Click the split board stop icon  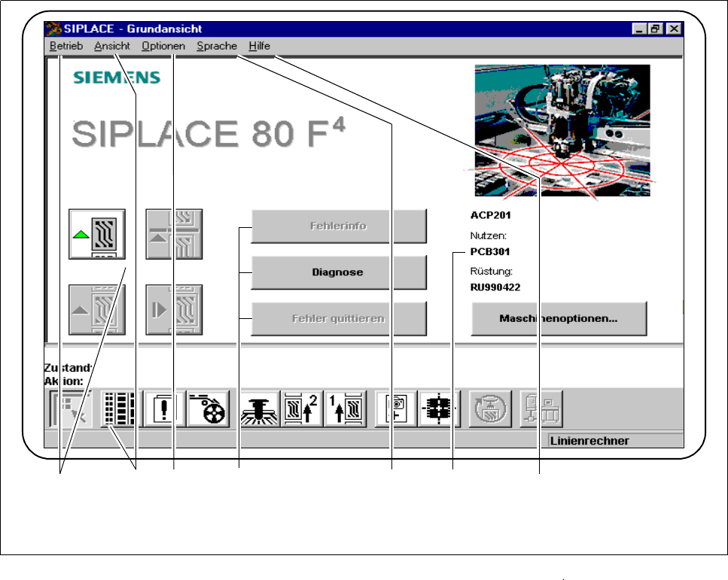174,234
